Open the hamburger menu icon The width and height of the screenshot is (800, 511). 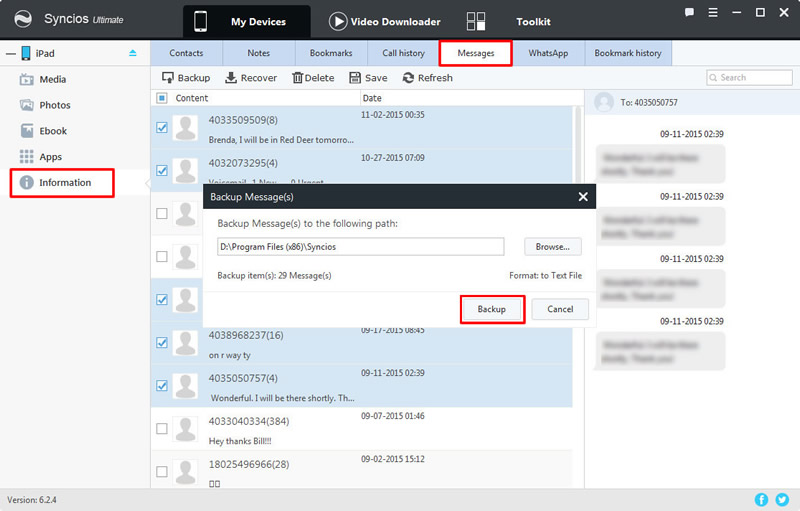click(713, 13)
